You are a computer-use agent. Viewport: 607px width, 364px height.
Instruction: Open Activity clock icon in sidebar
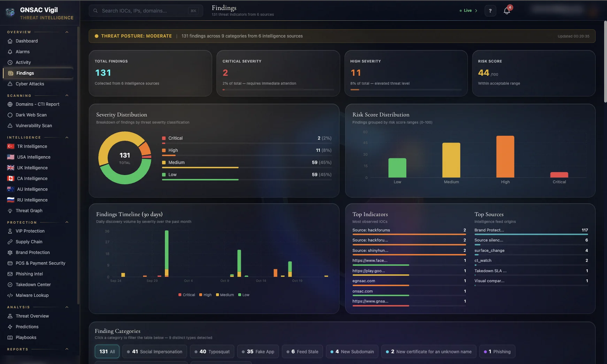[x=10, y=63]
